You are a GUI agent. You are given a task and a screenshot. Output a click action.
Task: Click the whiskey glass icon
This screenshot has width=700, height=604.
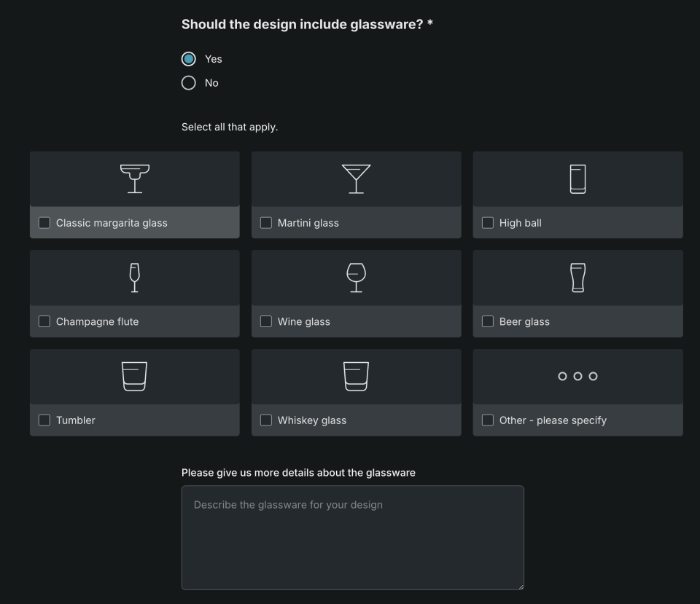[x=356, y=376]
